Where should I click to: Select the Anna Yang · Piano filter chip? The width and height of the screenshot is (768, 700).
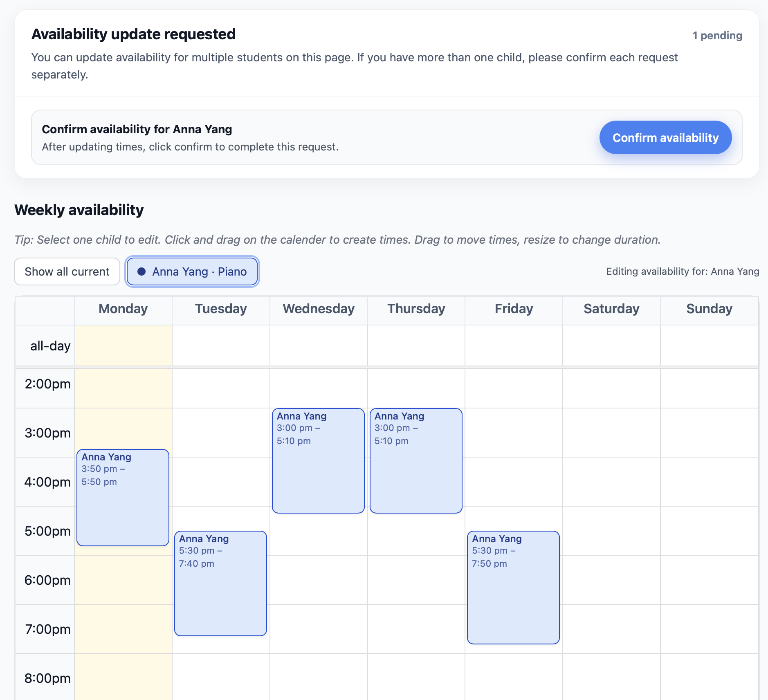192,271
